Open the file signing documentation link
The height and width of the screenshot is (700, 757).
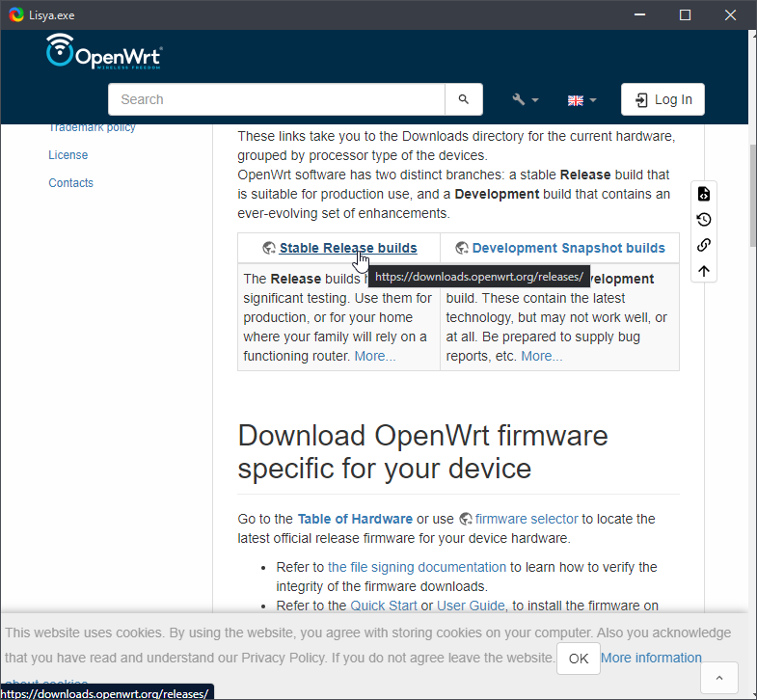point(417,567)
